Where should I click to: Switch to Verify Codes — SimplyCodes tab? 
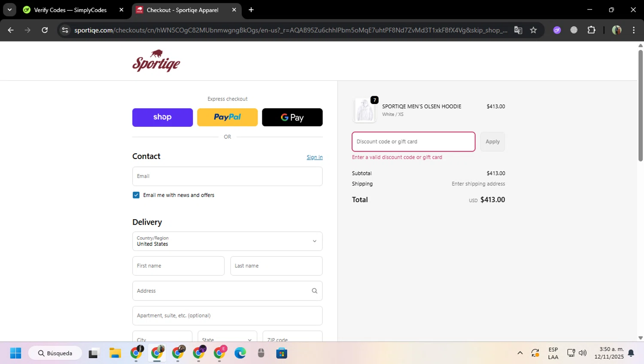pyautogui.click(x=70, y=10)
